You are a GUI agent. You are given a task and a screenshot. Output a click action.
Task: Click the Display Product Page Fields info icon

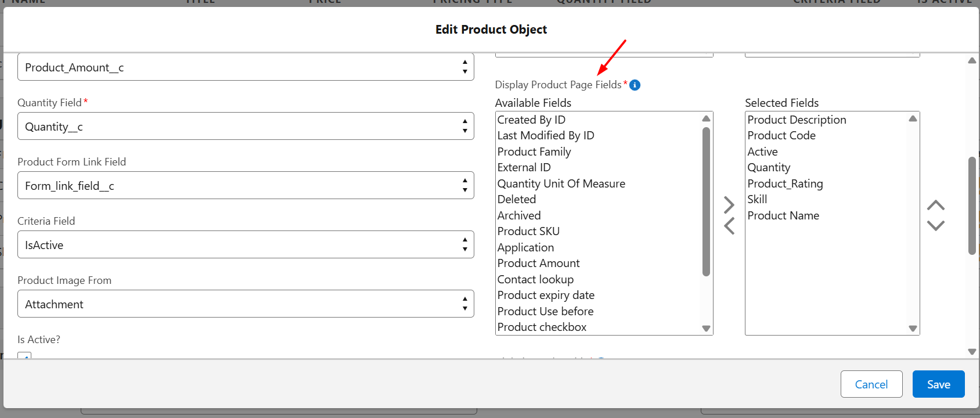(635, 85)
